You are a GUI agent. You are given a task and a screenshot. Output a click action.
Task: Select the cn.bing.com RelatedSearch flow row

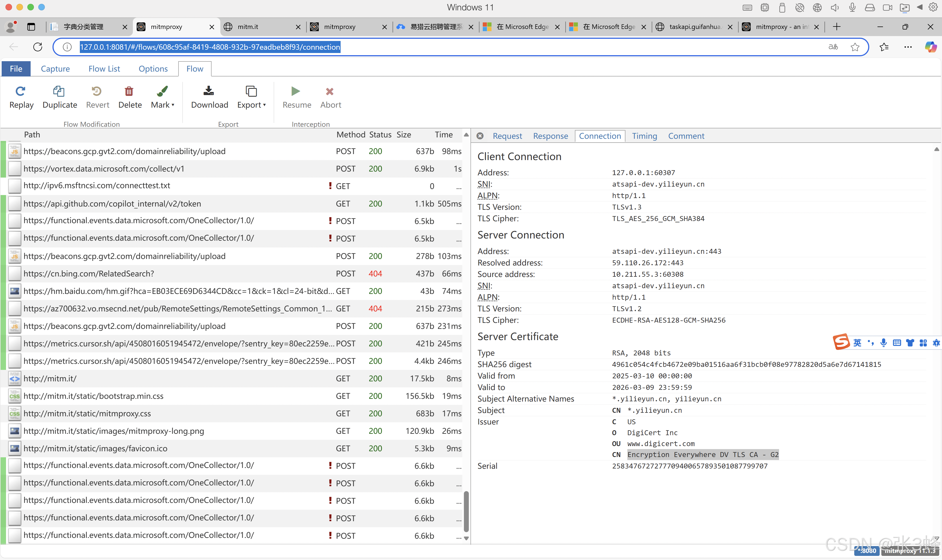[89, 274]
